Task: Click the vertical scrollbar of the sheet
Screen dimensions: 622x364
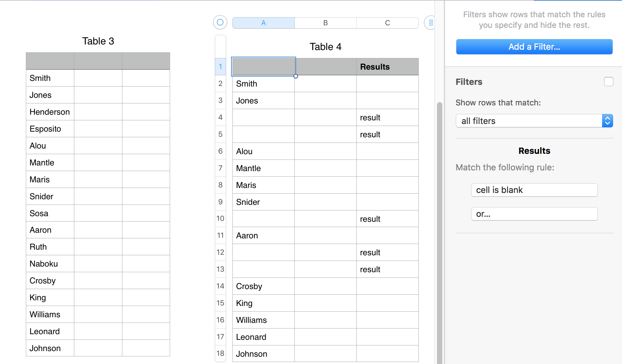Action: point(440,232)
